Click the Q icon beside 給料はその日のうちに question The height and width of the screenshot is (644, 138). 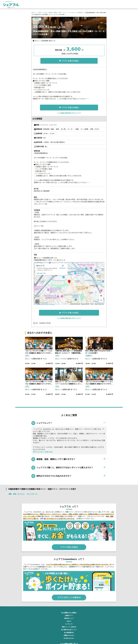(33, 476)
